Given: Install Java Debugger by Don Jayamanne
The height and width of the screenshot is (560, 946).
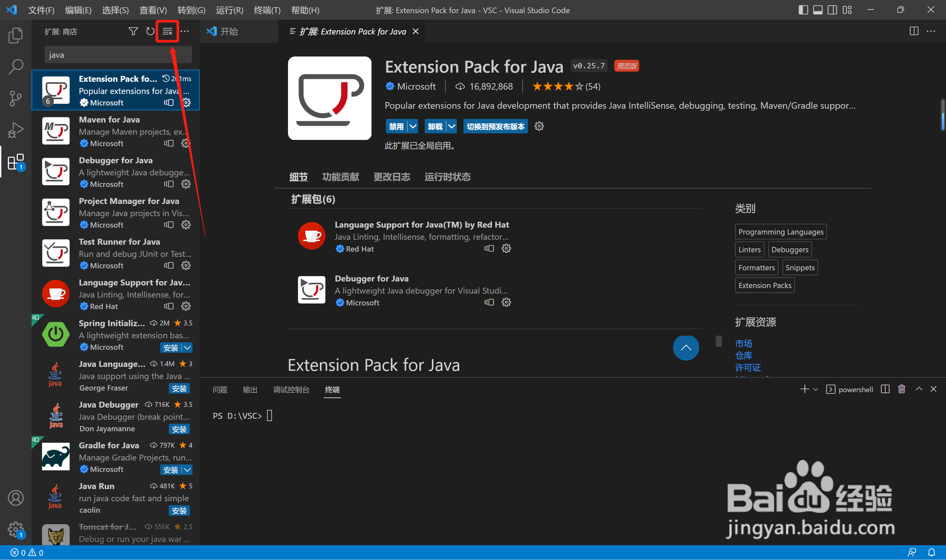Looking at the screenshot, I should (x=179, y=429).
